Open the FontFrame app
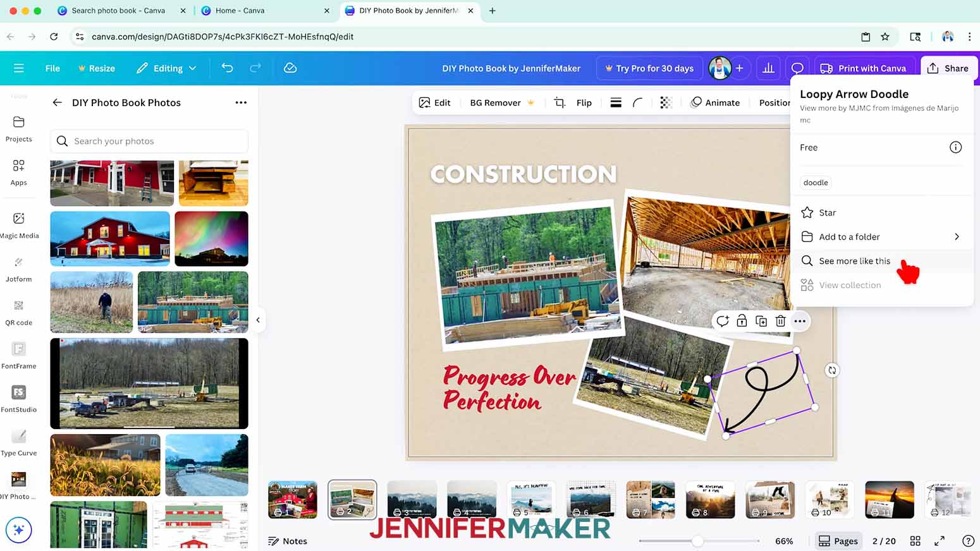The height and width of the screenshot is (551, 980). click(x=18, y=356)
